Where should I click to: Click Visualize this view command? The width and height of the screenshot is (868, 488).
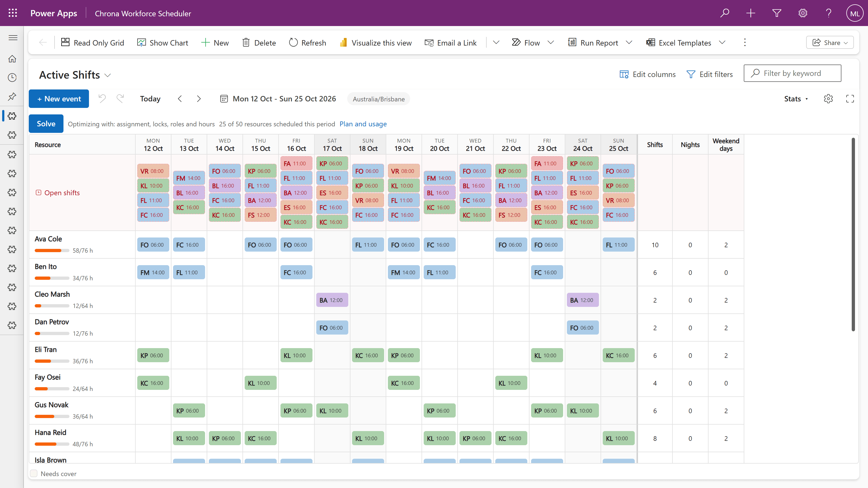(x=376, y=43)
